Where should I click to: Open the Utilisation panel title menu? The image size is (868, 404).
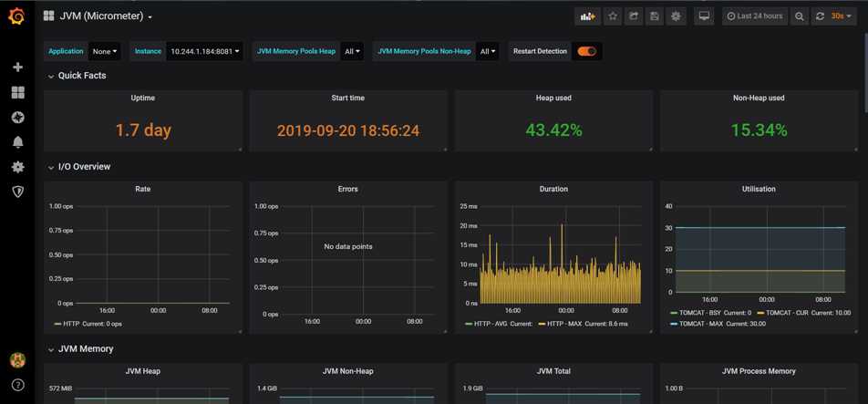pos(759,189)
